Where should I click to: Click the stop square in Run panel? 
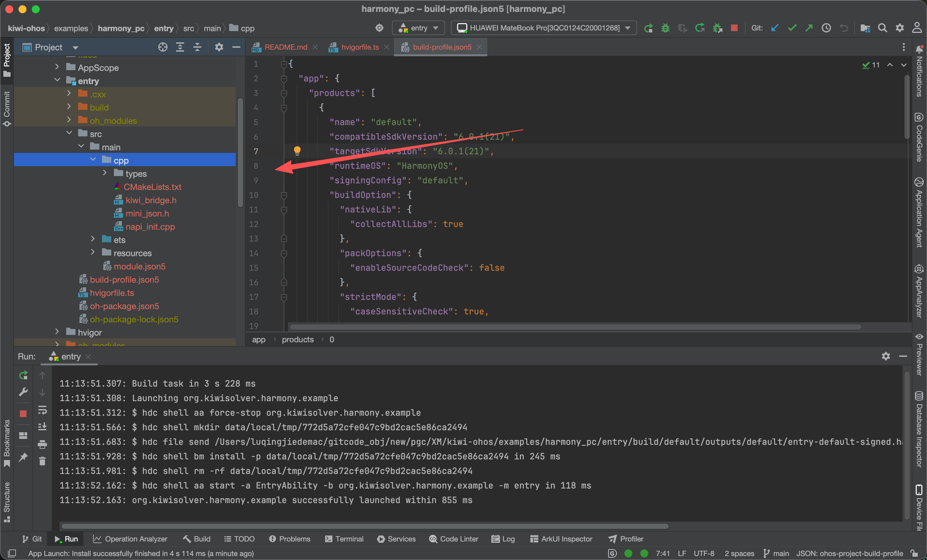[23, 414]
